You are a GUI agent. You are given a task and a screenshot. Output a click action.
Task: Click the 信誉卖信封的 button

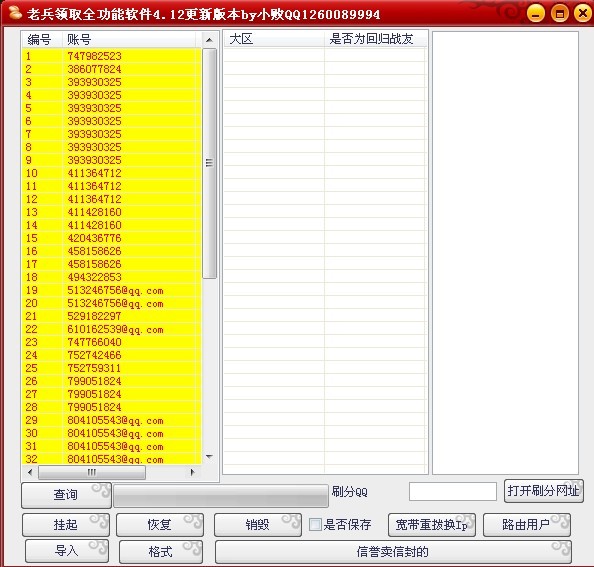[x=393, y=551]
